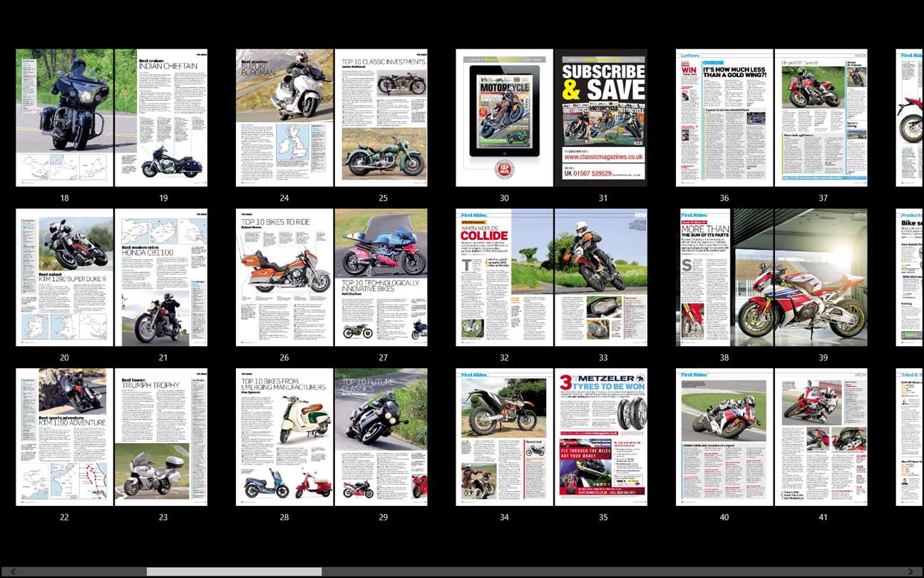Open the page 34 First Rides dirt bike thumbnail
Screen dimensions: 924x578
click(x=505, y=437)
